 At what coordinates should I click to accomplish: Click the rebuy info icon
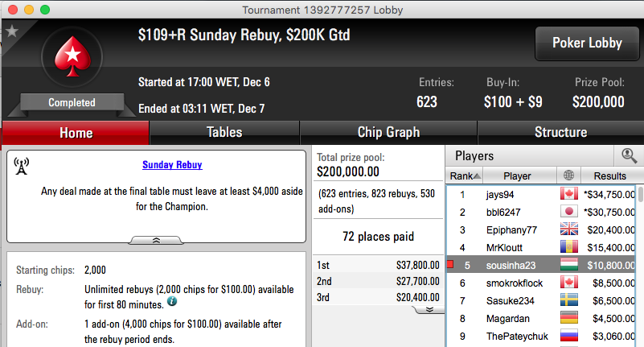(x=172, y=301)
